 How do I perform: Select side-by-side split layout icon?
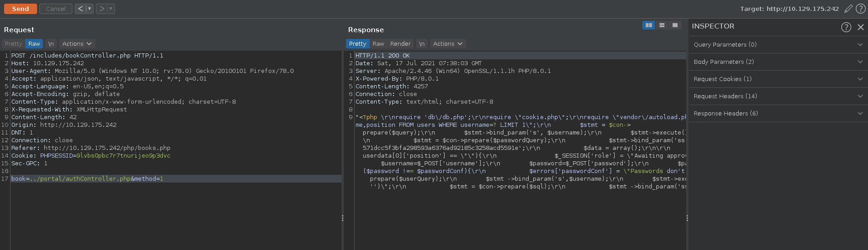pyautogui.click(x=649, y=25)
